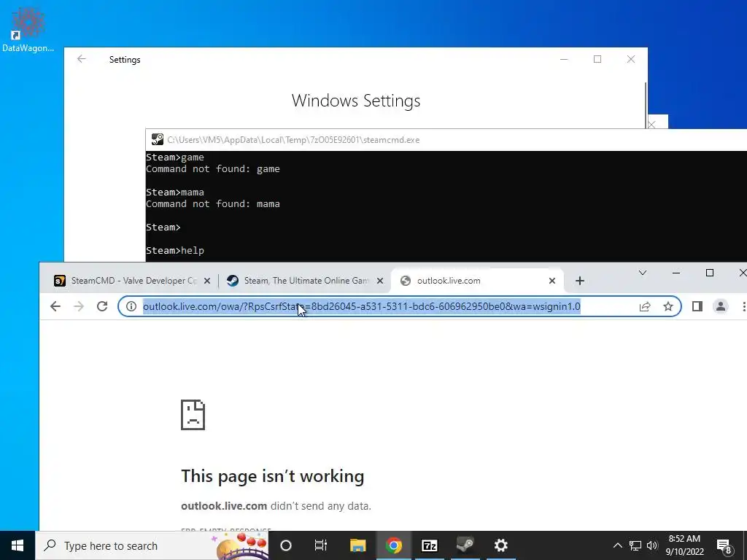Show hidden system tray icons

tap(617, 545)
